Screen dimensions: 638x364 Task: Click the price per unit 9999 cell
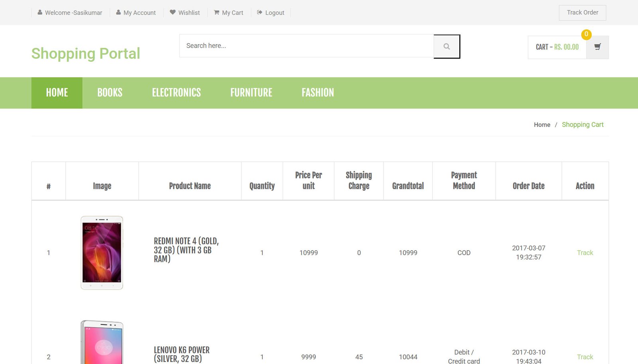(309, 357)
